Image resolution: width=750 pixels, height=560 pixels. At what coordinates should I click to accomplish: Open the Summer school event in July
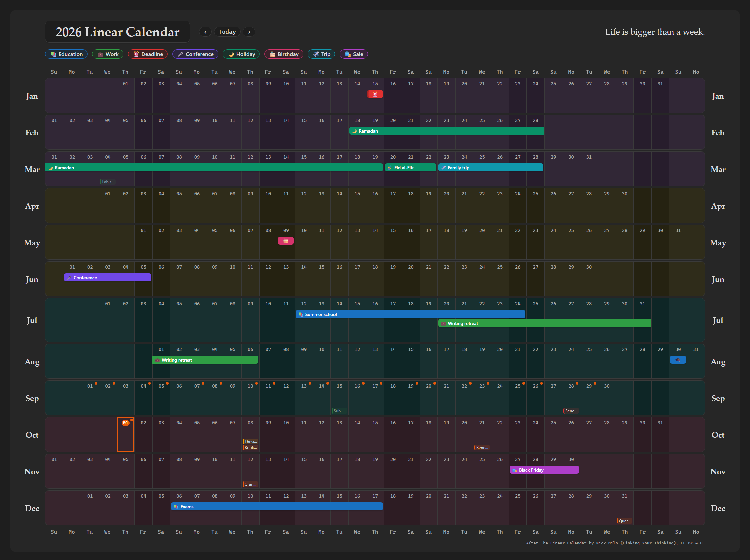[410, 314]
